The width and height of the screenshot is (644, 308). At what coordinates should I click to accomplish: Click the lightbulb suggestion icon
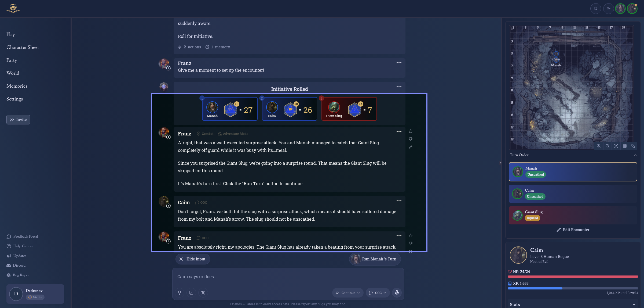tap(180, 293)
